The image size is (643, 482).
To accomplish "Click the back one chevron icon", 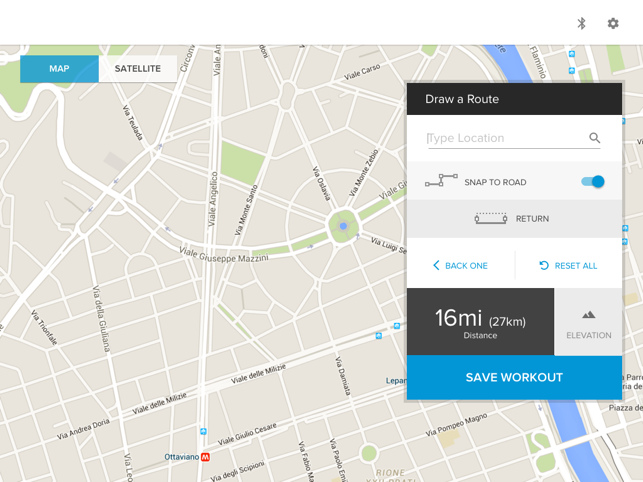I will [436, 265].
